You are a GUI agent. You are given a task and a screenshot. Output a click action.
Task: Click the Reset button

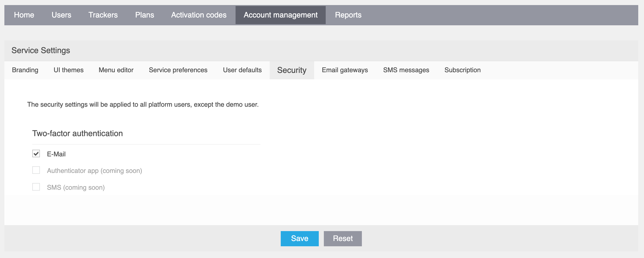[343, 238]
